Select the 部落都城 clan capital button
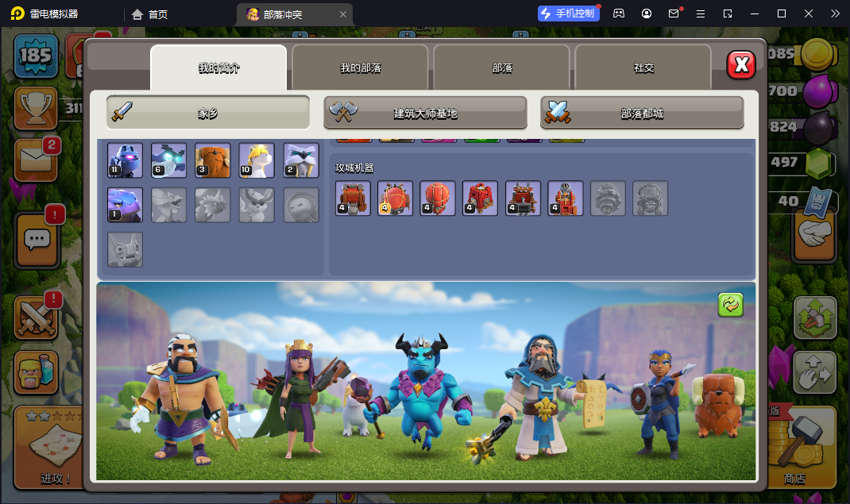Screen dimensions: 850x504 pyautogui.click(x=642, y=113)
